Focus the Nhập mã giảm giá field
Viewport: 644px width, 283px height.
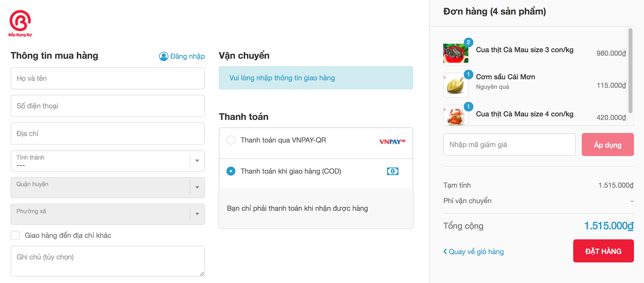click(x=509, y=145)
